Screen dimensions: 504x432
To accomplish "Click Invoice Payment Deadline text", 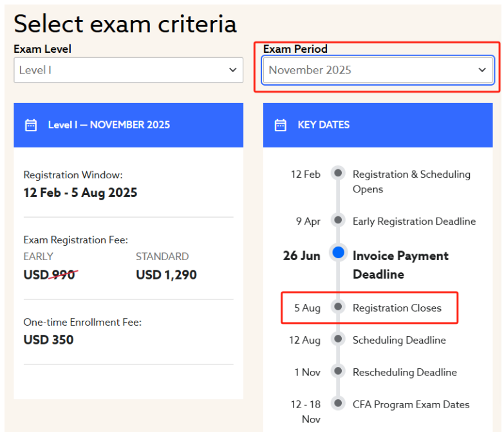I will (x=400, y=265).
